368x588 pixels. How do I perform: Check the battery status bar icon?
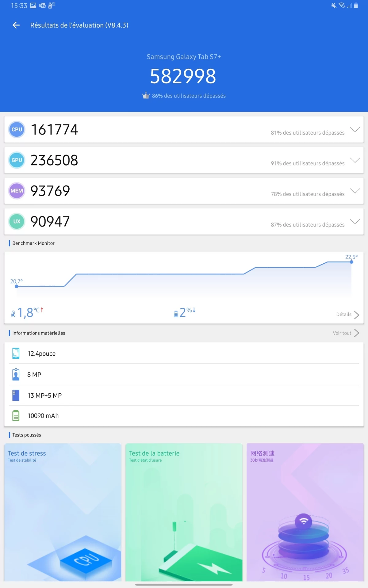coord(356,6)
